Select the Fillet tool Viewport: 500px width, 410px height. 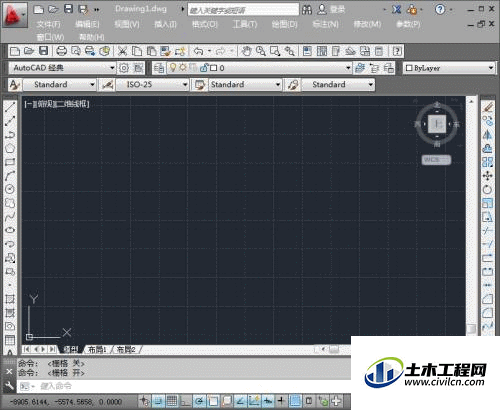pyautogui.click(x=488, y=313)
